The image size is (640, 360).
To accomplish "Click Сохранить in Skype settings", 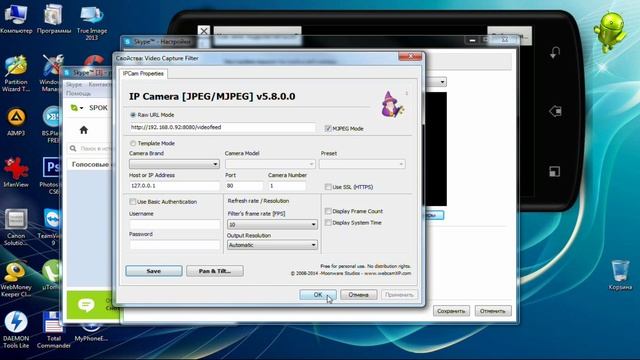I will tap(451, 311).
